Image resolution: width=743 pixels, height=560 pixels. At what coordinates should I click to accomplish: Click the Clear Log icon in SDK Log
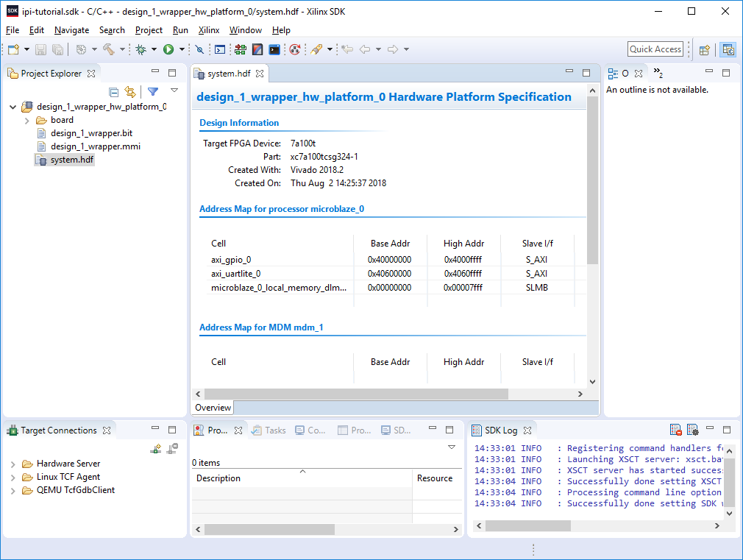[x=676, y=430]
